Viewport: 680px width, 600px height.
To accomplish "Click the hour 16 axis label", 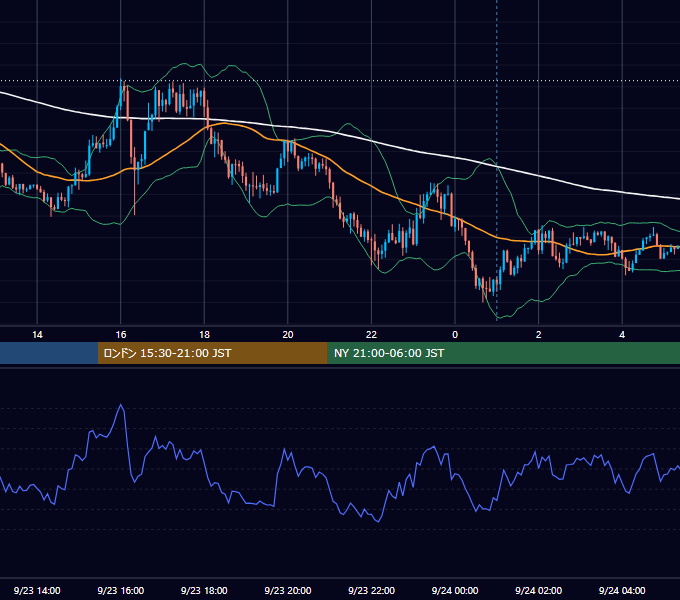I will (121, 335).
